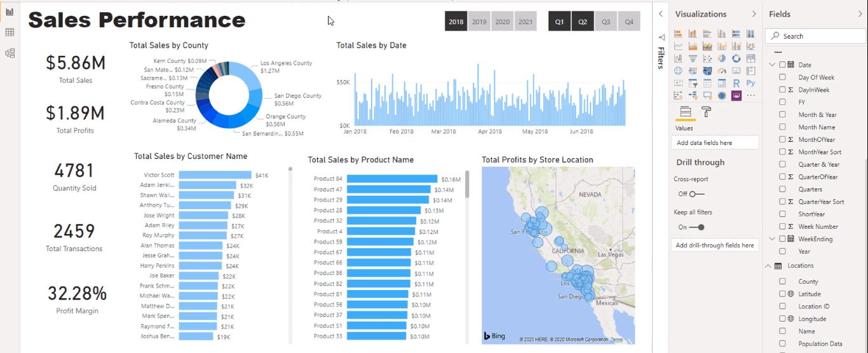Screen dimensions: 868x353
Task: Click the Add drill-through fields here well
Action: (x=715, y=245)
